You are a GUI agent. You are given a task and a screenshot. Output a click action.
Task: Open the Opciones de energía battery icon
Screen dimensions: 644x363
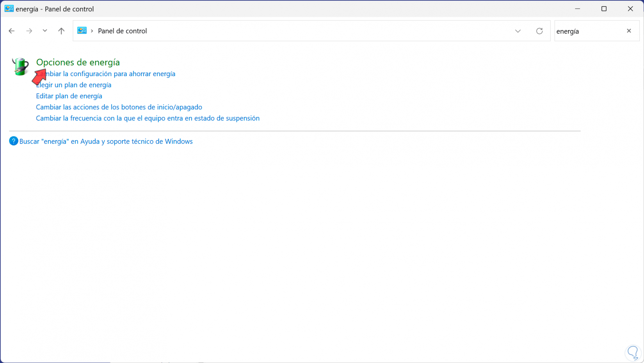(x=20, y=66)
